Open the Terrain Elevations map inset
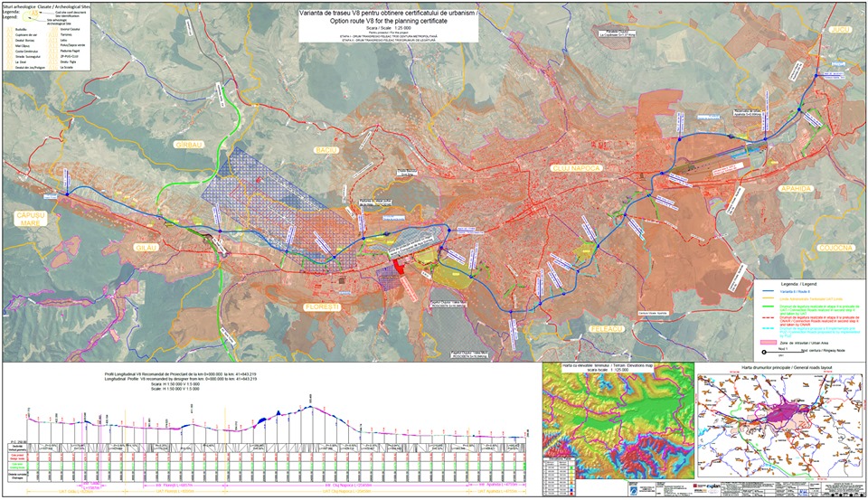The width and height of the screenshot is (868, 500). (618, 422)
